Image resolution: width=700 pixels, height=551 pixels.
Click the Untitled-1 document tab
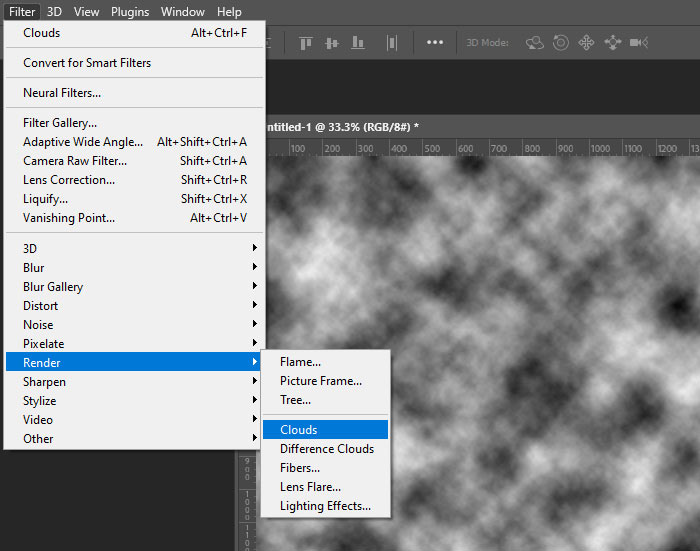pyautogui.click(x=340, y=127)
